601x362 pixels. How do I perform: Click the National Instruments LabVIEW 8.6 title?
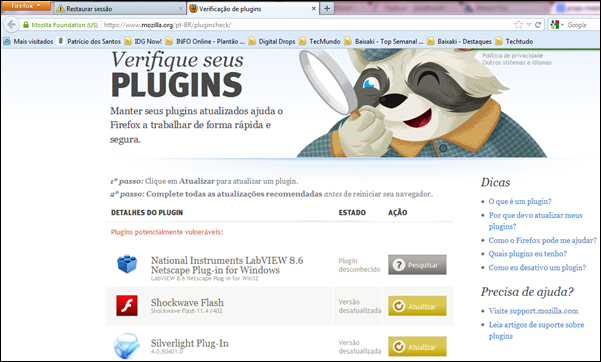click(227, 265)
